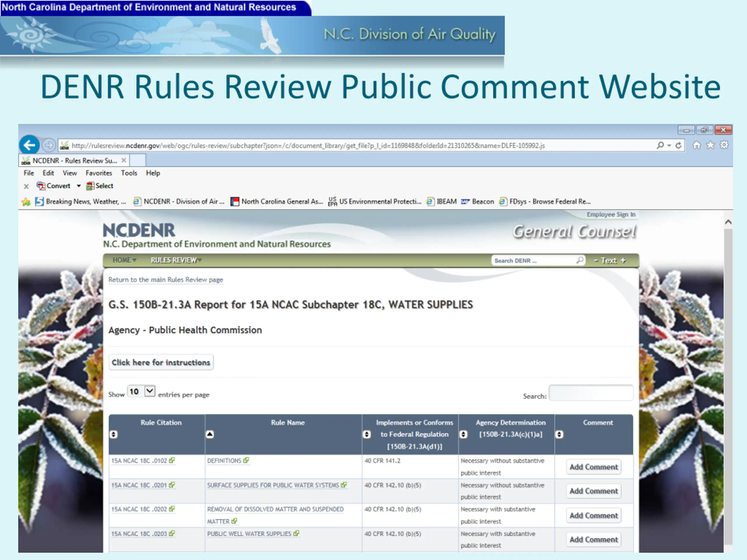
Task: Add Comment for PUBLIC WELL WATER SUPPLIES
Action: (x=593, y=540)
